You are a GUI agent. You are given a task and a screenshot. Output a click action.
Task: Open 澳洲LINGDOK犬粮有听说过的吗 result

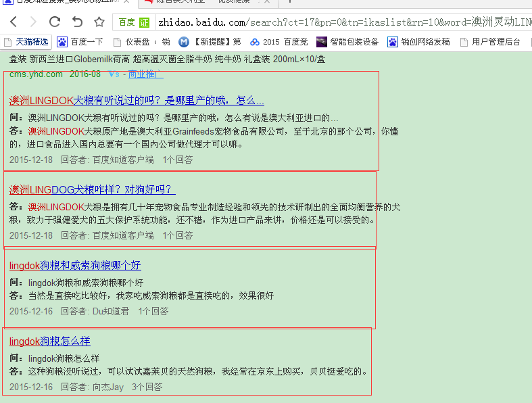137,101
